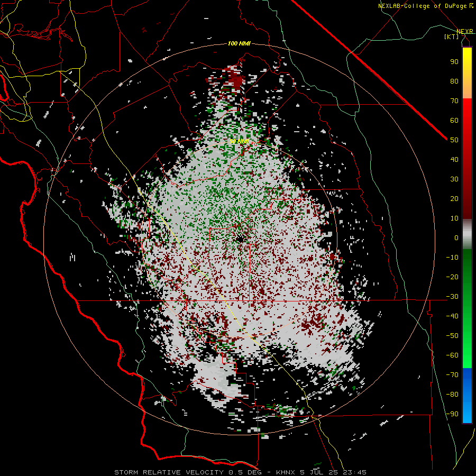Click the 100 NMI range ring label
Viewport: 476px width, 476px height.
point(239,43)
